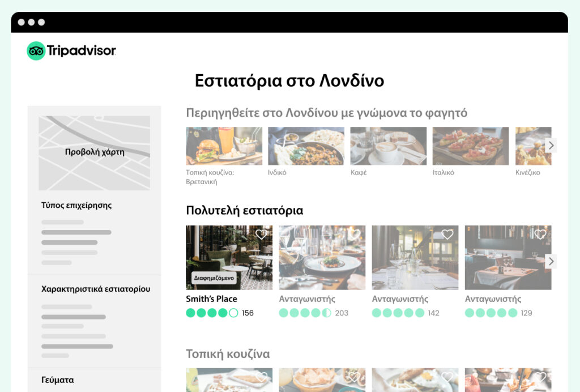The image size is (580, 392).
Task: Click the Διαφημιζόμενο sponsored badge
Action: pos(214,278)
